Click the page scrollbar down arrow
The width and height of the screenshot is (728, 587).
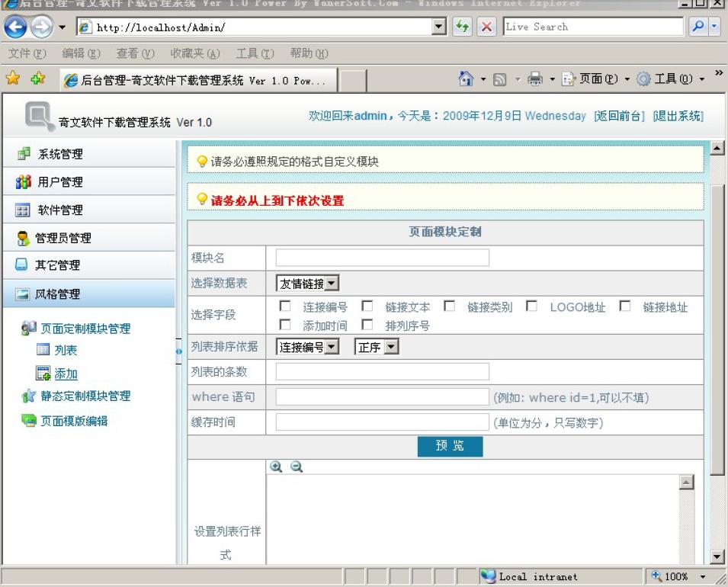pyautogui.click(x=717, y=556)
